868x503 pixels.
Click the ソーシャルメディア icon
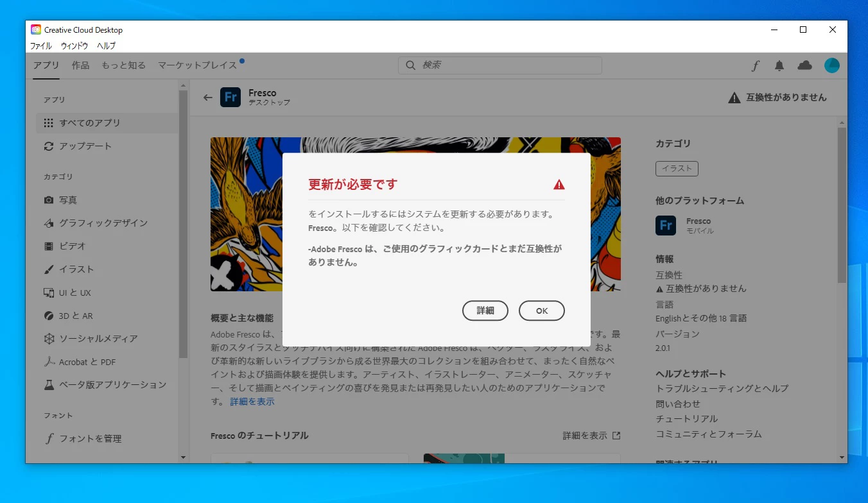click(49, 339)
